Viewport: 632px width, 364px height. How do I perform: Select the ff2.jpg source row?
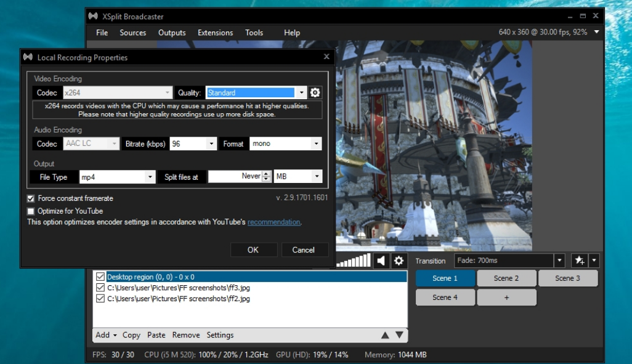click(250, 299)
